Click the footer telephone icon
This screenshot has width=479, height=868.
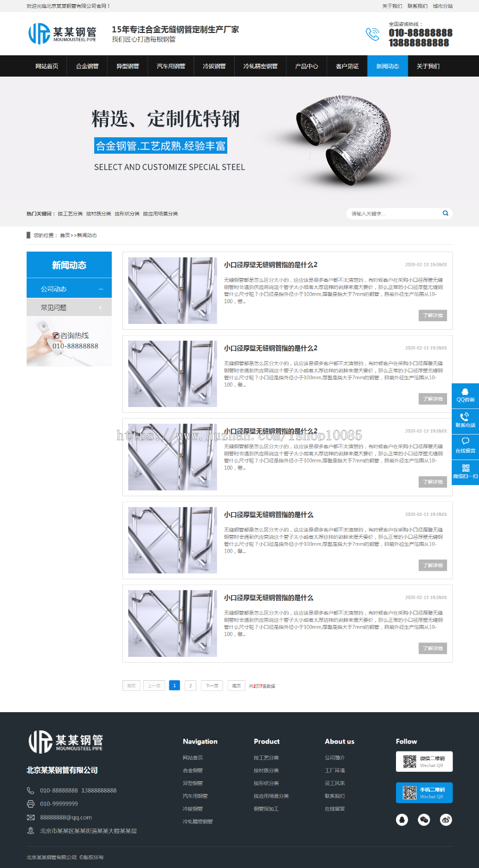(x=30, y=790)
